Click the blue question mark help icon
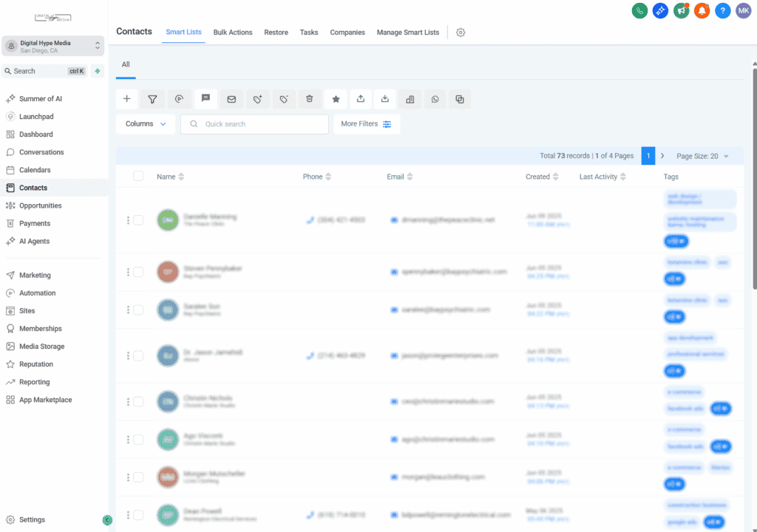This screenshot has width=757, height=532. point(723,10)
